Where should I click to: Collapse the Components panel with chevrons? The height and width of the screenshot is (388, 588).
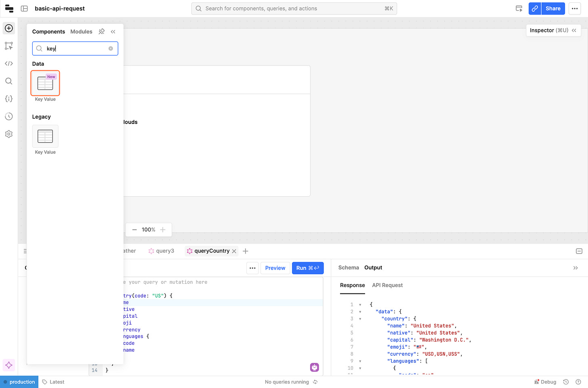(x=113, y=31)
